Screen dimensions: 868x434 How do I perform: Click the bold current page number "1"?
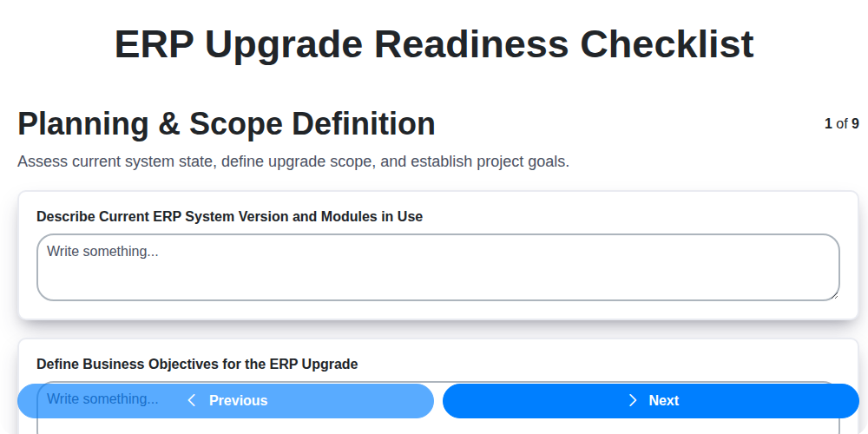pyautogui.click(x=828, y=124)
